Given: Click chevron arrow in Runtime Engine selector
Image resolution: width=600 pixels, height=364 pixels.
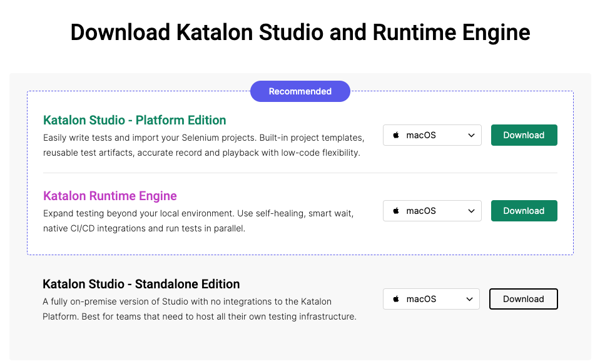Looking at the screenshot, I should [472, 211].
